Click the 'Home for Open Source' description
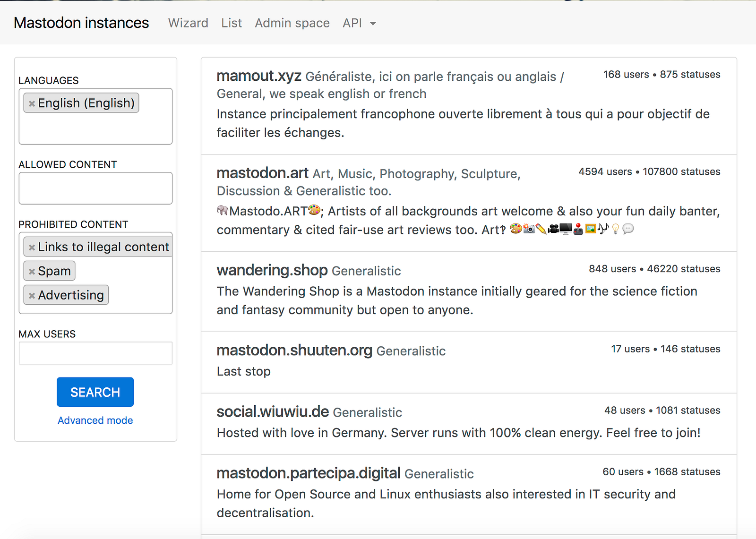 (x=446, y=504)
